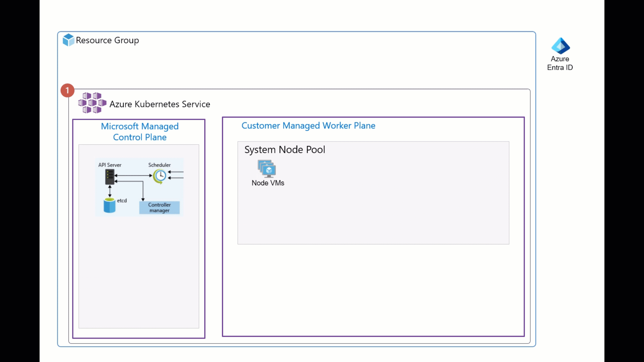Click the Node VMs caption text

[x=268, y=183]
